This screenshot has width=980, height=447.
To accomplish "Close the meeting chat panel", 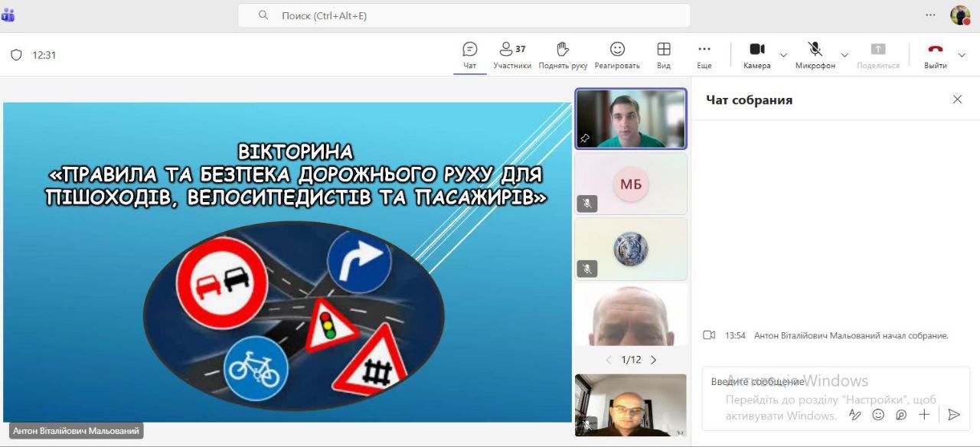I will point(957,100).
